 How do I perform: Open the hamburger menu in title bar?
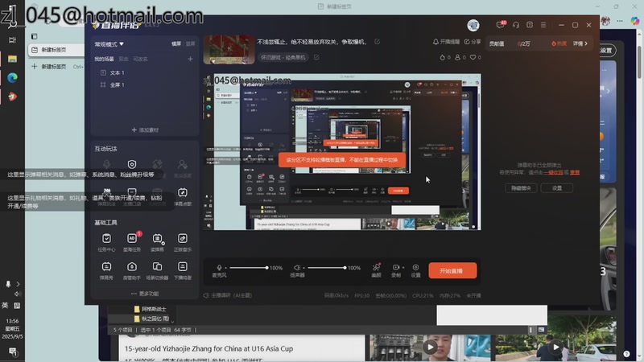pyautogui.click(x=543, y=25)
